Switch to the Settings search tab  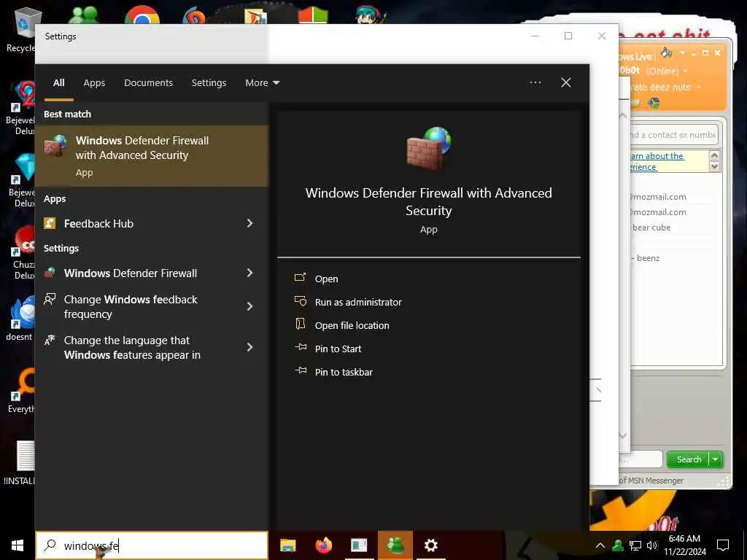click(209, 83)
